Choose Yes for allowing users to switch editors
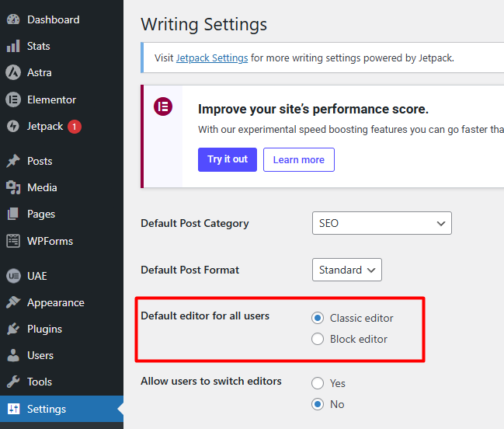 point(318,383)
